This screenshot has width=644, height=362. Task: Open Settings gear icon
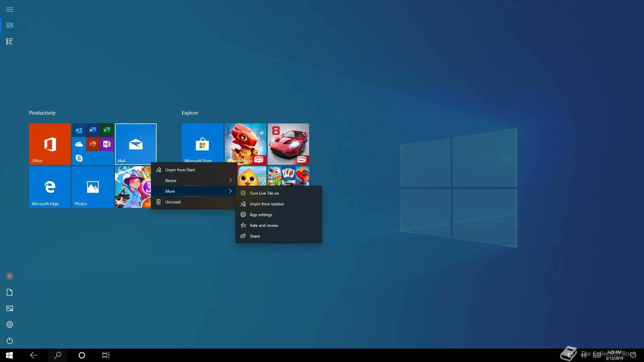click(x=10, y=324)
